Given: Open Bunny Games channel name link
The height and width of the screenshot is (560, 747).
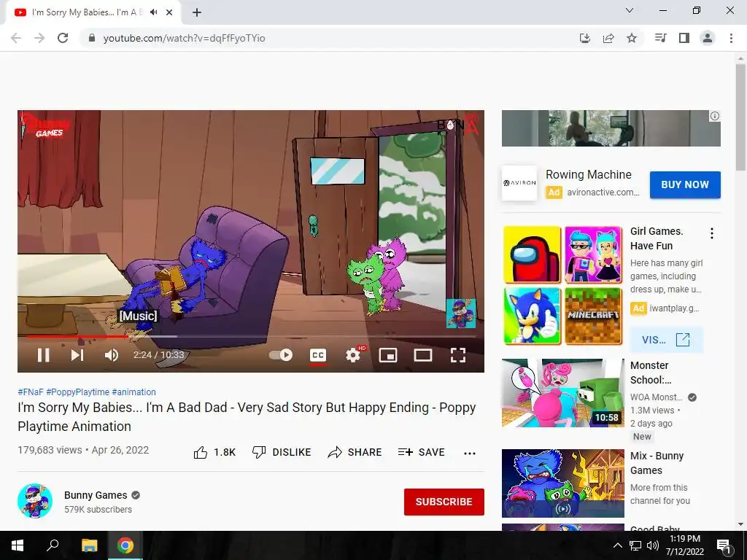Looking at the screenshot, I should 96,495.
